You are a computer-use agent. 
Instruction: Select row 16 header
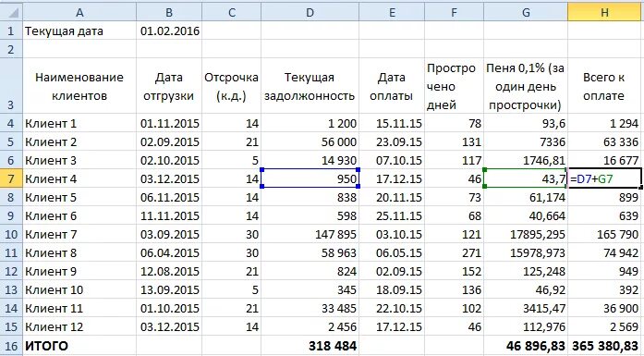click(11, 346)
